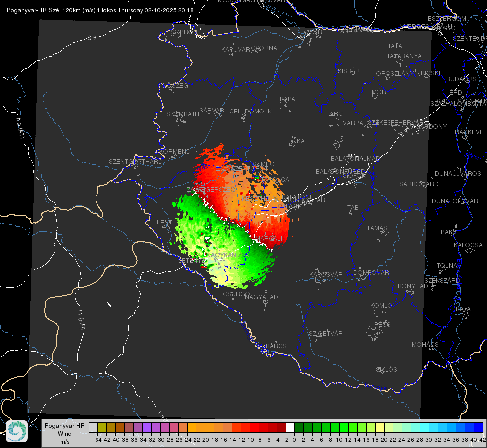The width and height of the screenshot is (487, 448).
Task: Click the swirl logo icon at bottom left
Action: [x=17, y=431]
